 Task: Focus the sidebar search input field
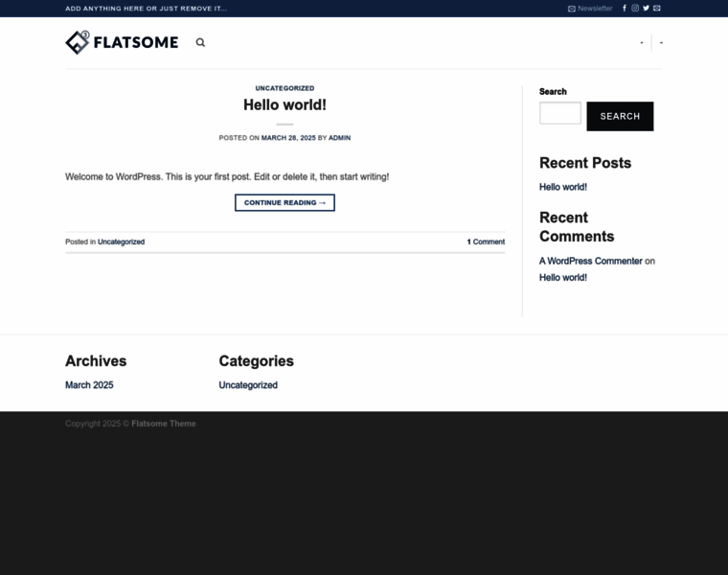pyautogui.click(x=560, y=113)
